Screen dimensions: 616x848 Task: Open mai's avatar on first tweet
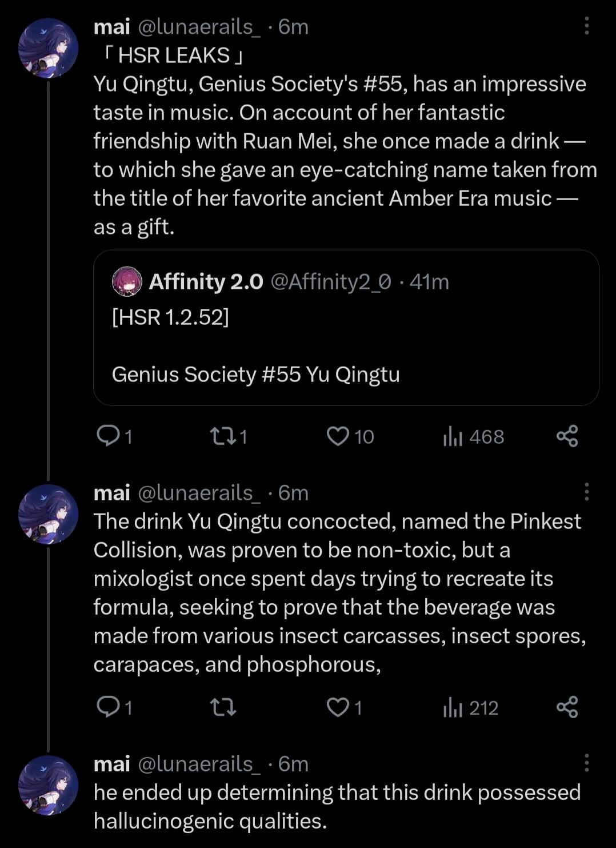click(48, 48)
